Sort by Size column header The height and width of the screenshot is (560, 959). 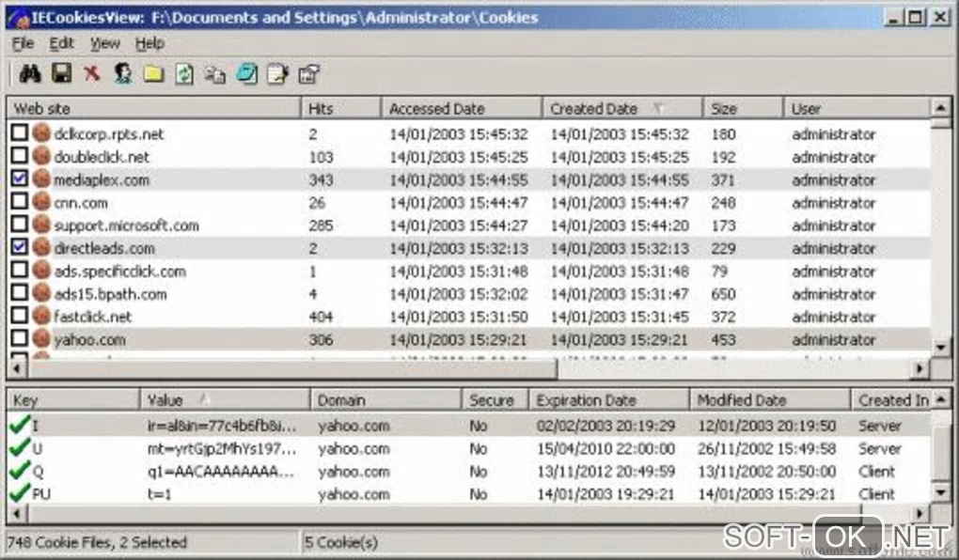click(743, 109)
